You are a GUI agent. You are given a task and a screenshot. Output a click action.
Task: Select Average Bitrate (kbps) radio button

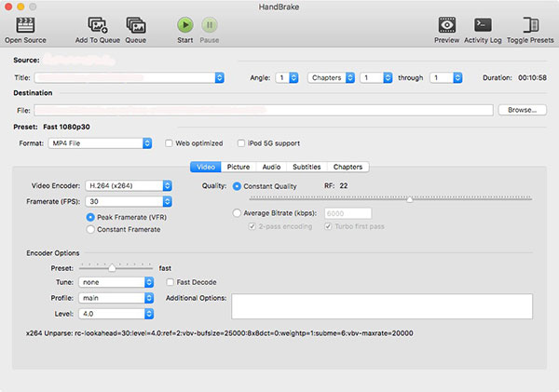point(237,213)
